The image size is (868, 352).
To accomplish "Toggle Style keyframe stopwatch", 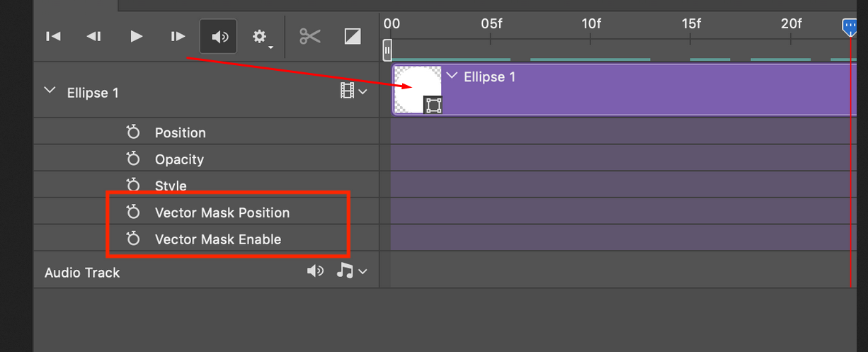I will [132, 186].
